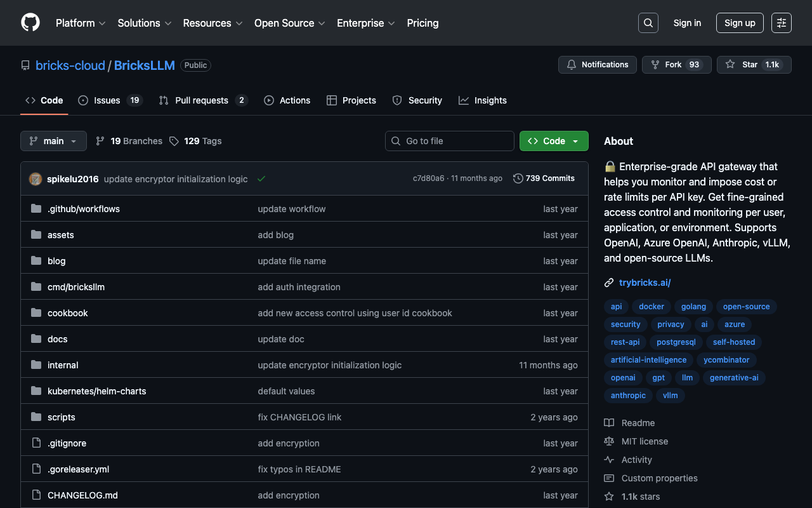Expand the green Code dropdown
This screenshot has width=812, height=508.
coord(553,141)
